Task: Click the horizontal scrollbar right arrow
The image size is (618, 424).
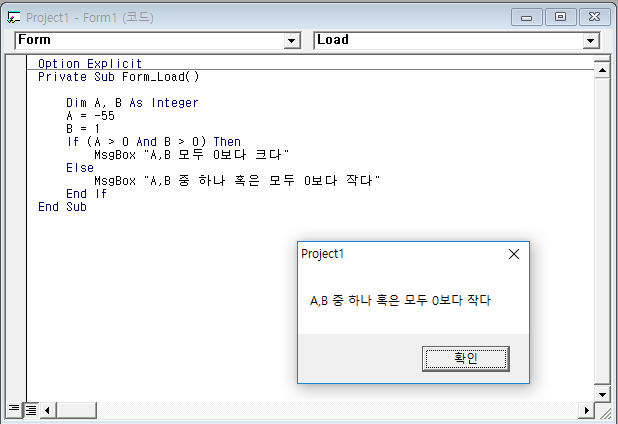Action: pos(586,411)
